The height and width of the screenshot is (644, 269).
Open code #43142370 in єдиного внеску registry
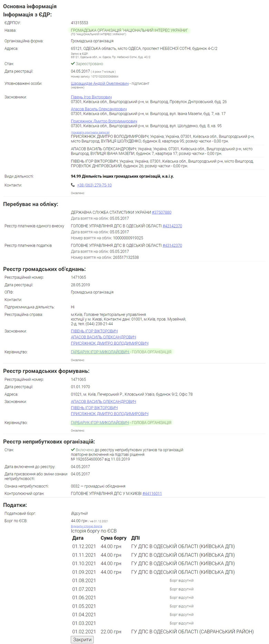[172, 226]
